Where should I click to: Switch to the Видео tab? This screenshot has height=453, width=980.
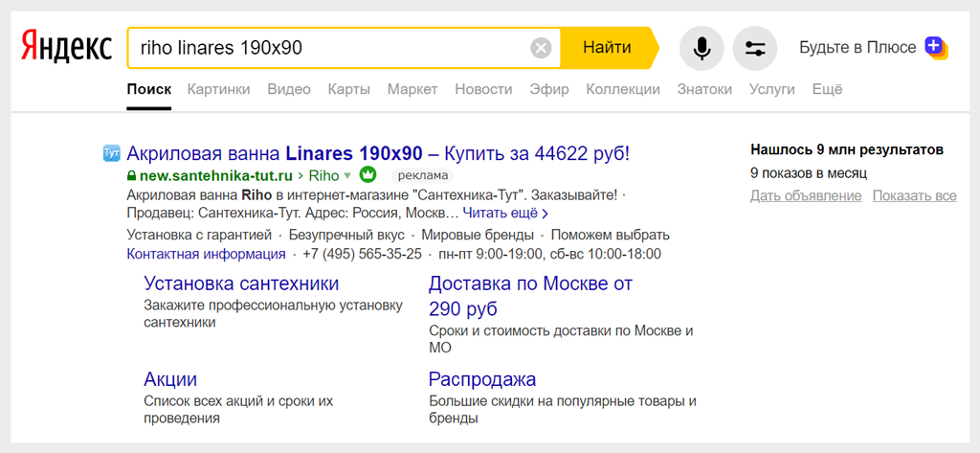pos(289,89)
